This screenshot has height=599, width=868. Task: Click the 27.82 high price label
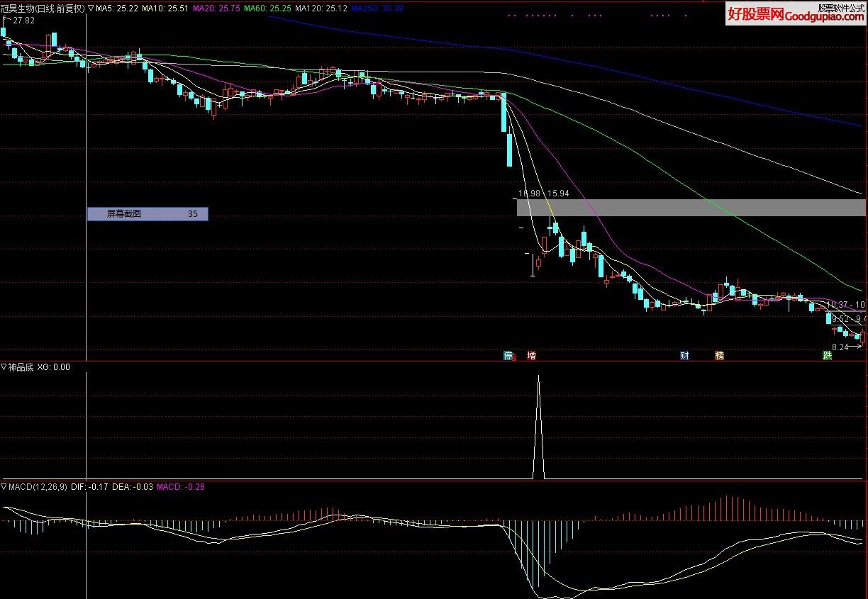[23, 21]
